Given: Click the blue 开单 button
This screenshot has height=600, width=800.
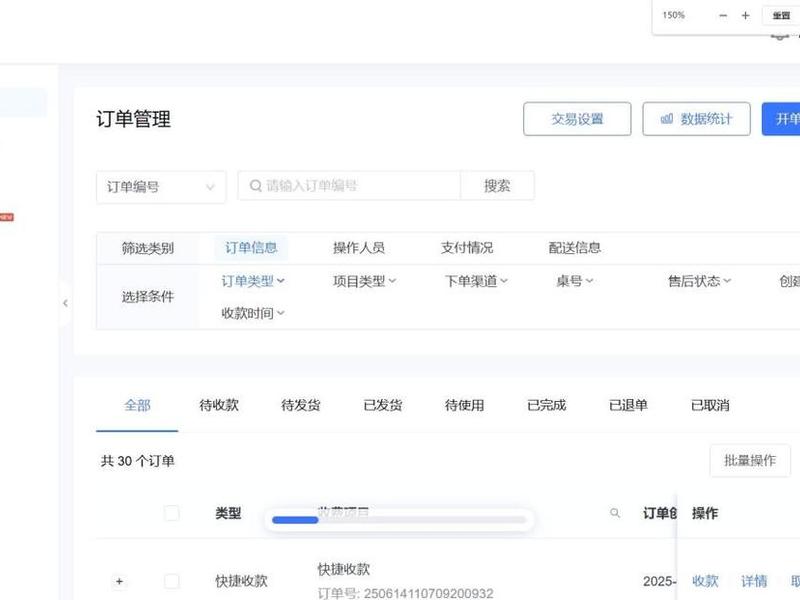Looking at the screenshot, I should [x=781, y=119].
